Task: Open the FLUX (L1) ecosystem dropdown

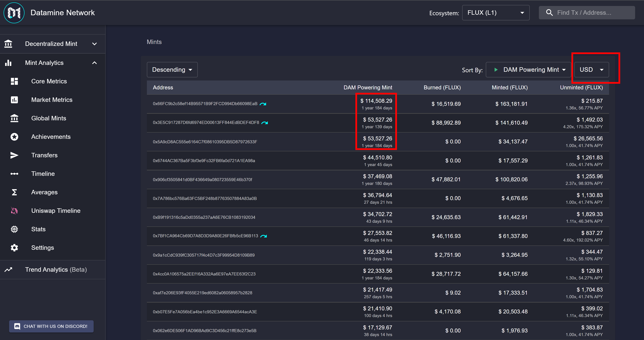Action: tap(496, 13)
